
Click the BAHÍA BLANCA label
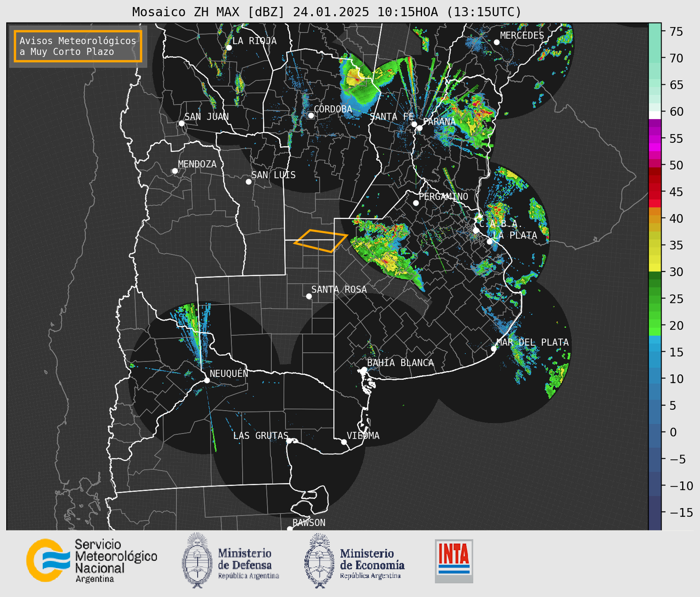400,363
